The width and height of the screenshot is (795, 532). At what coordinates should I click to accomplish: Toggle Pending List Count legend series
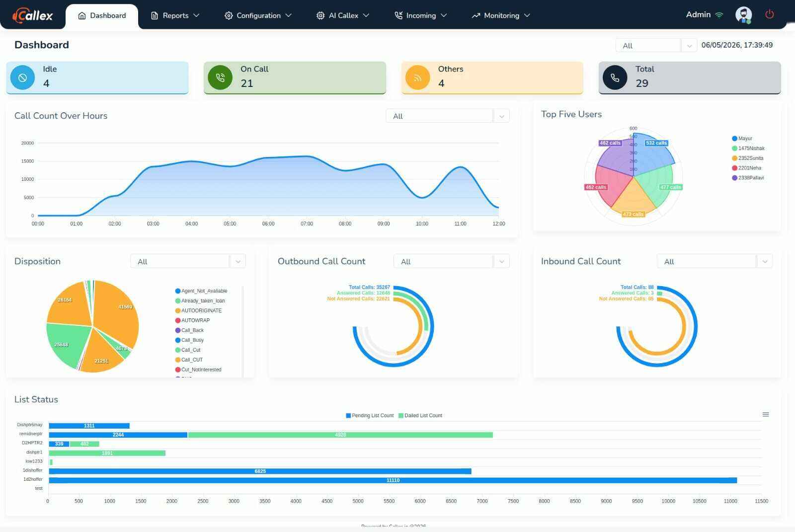(370, 416)
